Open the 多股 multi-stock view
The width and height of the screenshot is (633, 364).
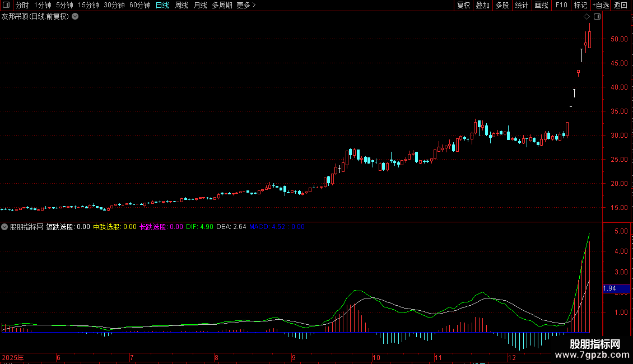coord(502,5)
